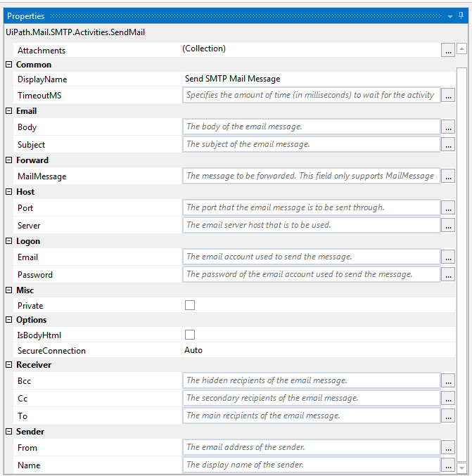Open the Attachments collection ellipsis button

click(448, 50)
